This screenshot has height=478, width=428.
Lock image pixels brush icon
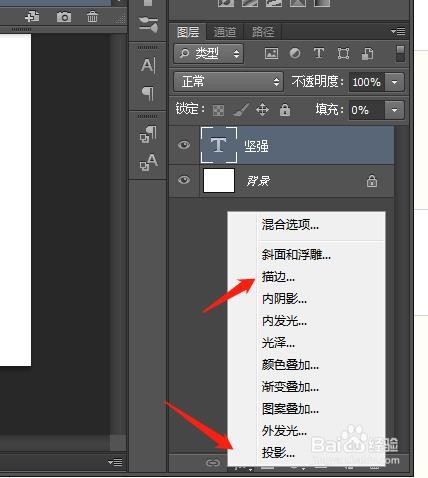pos(241,110)
